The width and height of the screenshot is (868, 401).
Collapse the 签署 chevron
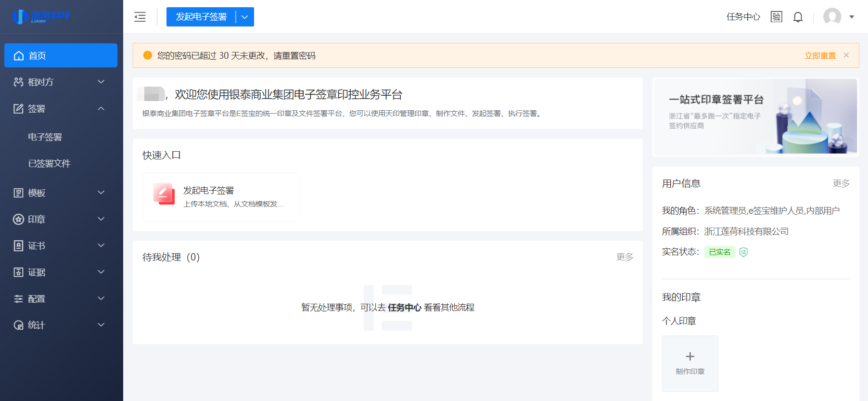coord(101,108)
